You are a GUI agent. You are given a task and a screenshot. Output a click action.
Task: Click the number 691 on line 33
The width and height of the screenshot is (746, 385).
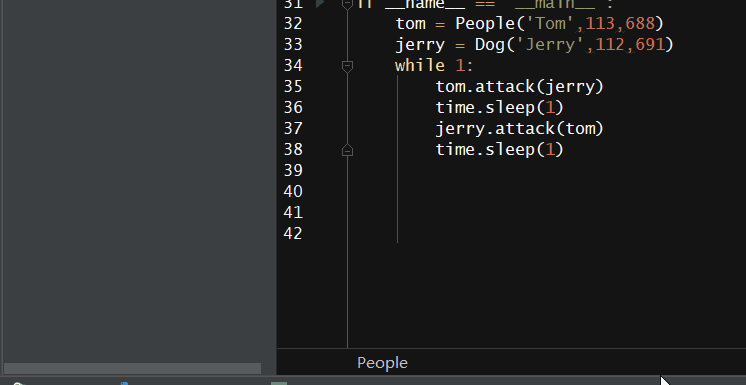coord(649,44)
